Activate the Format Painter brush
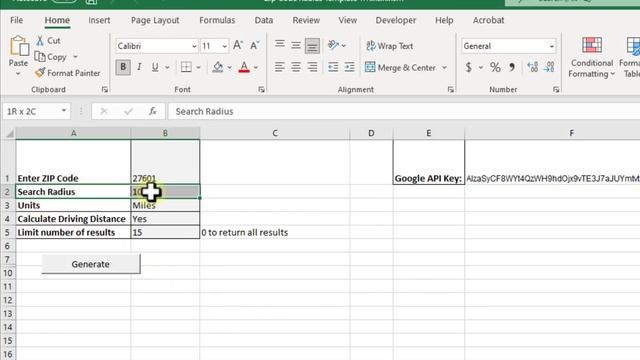 pos(40,73)
